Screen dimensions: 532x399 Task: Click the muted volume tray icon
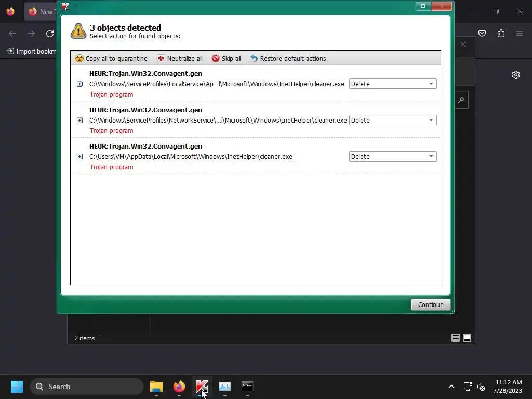pos(481,387)
